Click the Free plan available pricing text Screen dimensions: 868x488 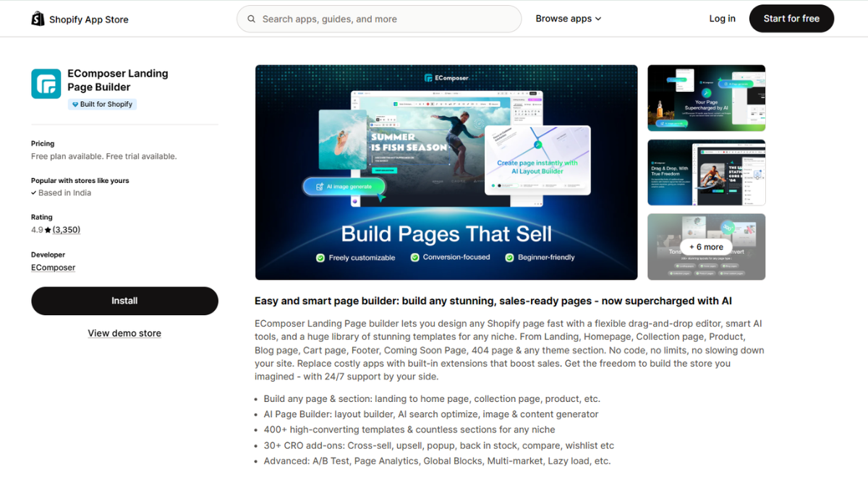103,156
